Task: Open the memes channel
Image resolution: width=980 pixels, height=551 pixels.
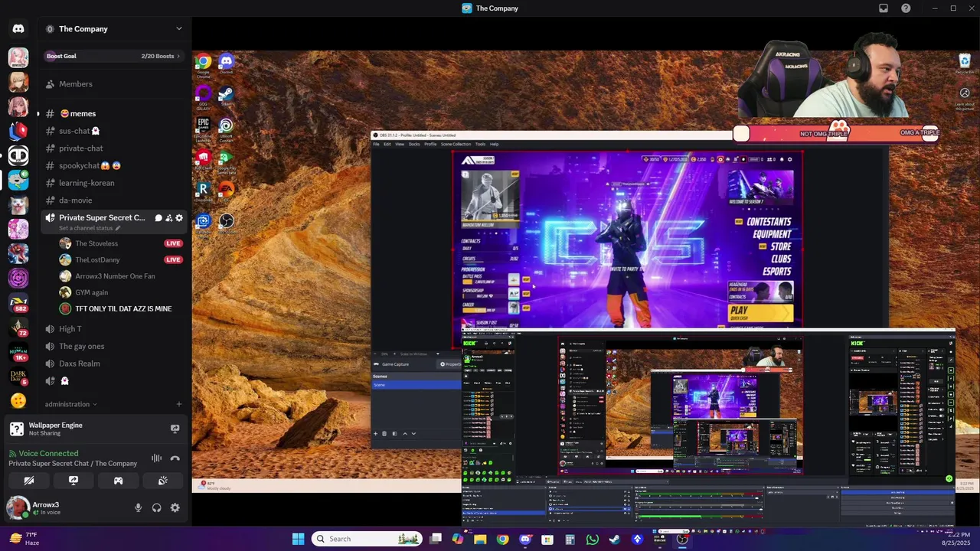Action: (x=115, y=114)
